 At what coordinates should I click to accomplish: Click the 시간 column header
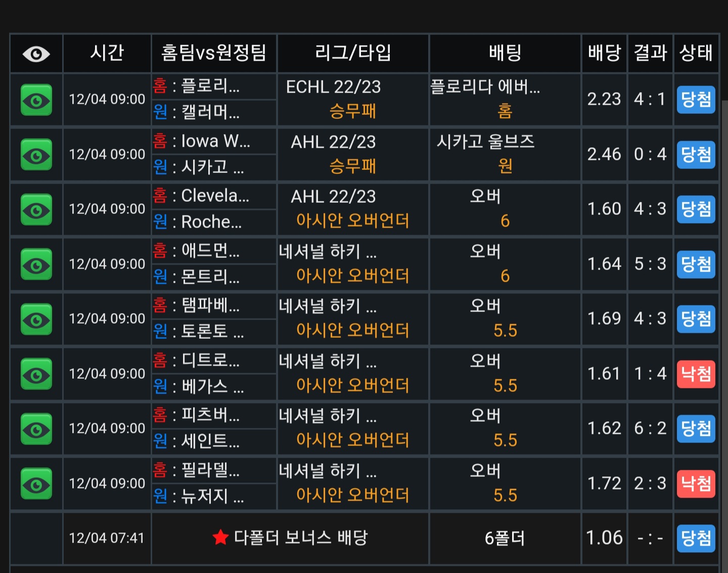[107, 53]
